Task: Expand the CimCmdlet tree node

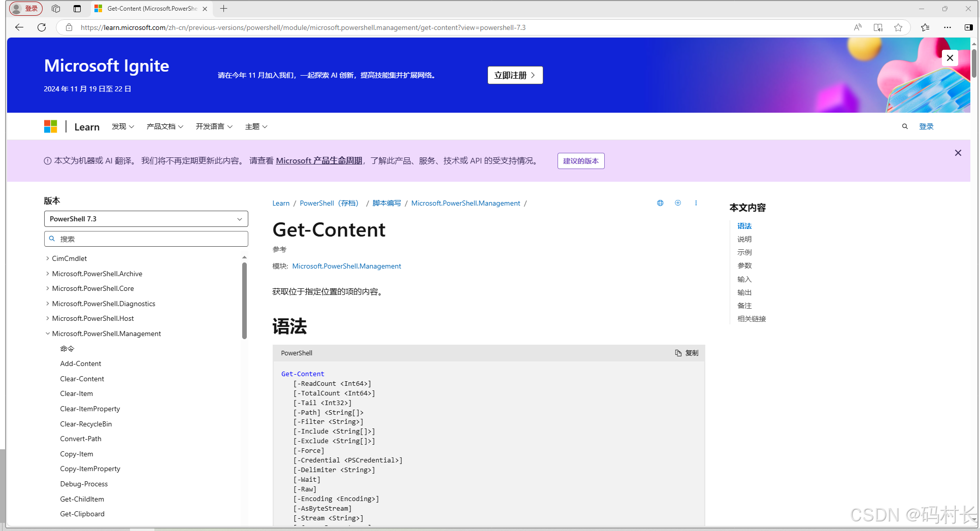Action: (48, 258)
